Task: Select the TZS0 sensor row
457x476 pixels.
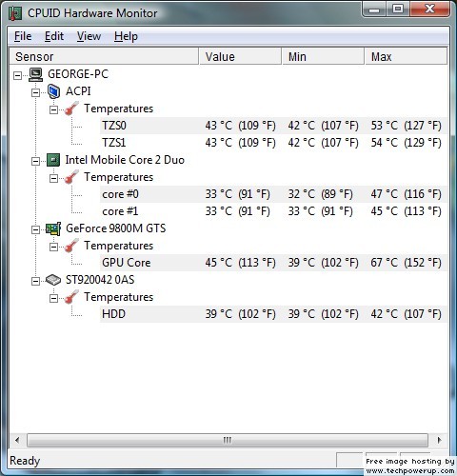Action: [x=273, y=126]
